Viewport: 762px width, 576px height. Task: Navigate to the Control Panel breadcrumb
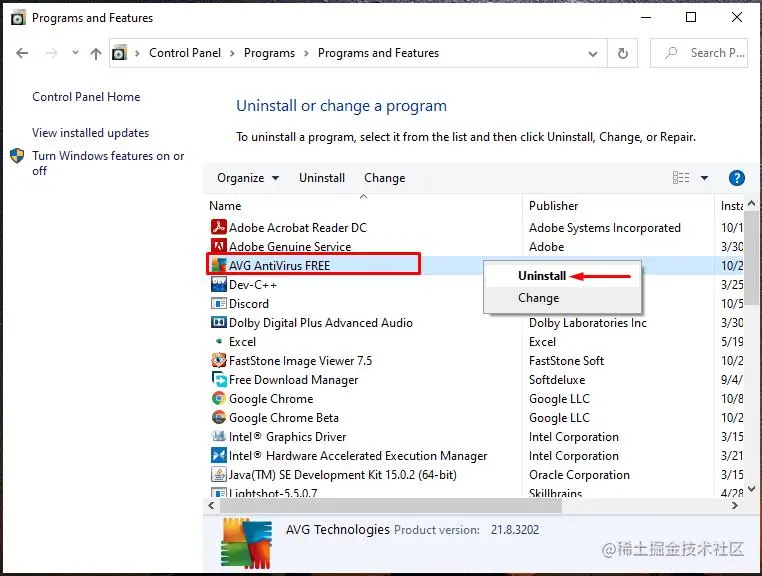[185, 52]
